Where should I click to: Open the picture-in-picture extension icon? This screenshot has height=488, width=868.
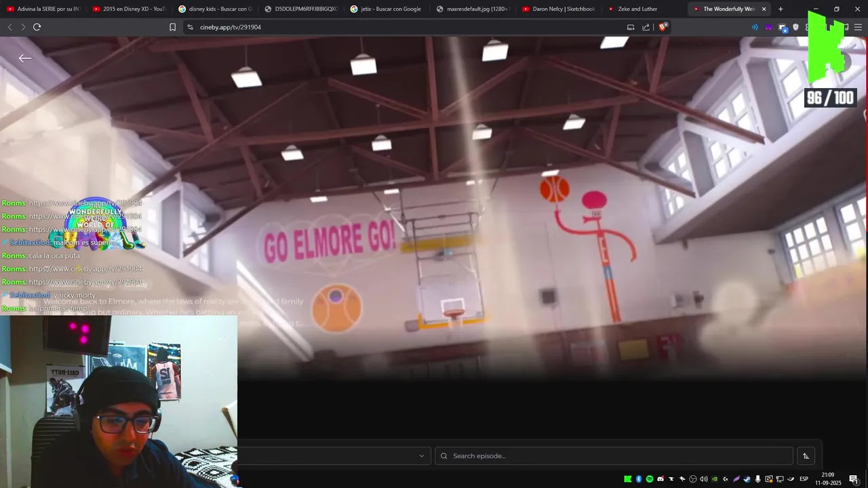(783, 28)
